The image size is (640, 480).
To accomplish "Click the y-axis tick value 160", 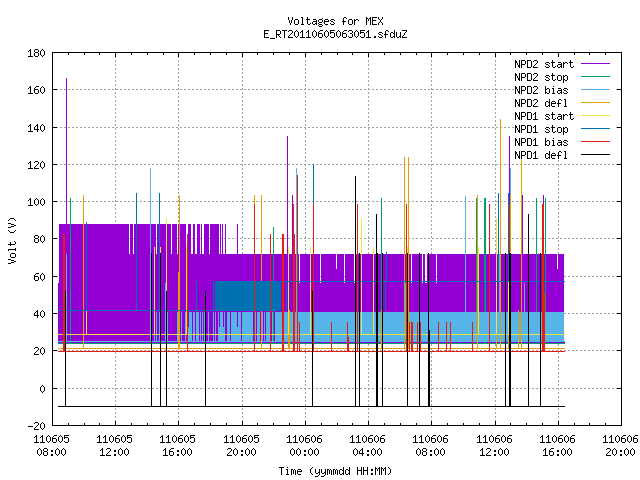I will (36, 90).
